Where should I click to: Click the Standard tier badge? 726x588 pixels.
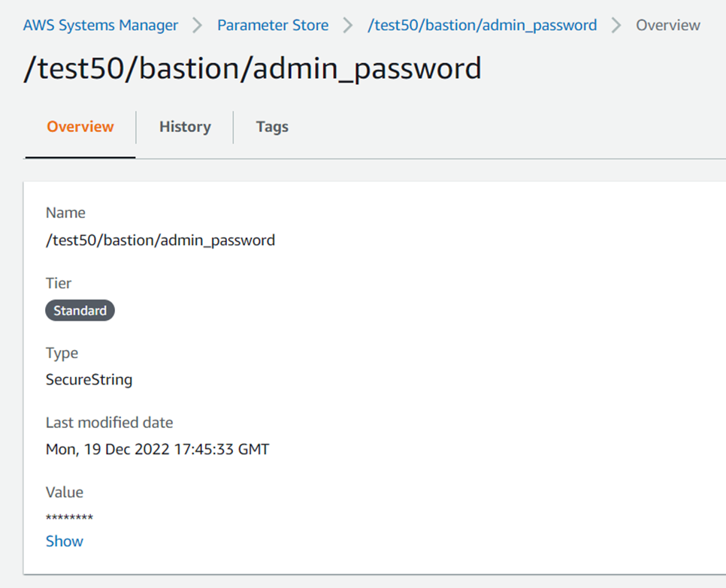point(80,311)
